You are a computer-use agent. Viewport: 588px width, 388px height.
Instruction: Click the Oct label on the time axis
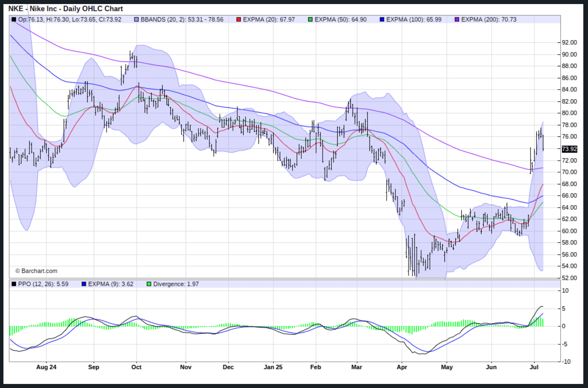coord(136,367)
